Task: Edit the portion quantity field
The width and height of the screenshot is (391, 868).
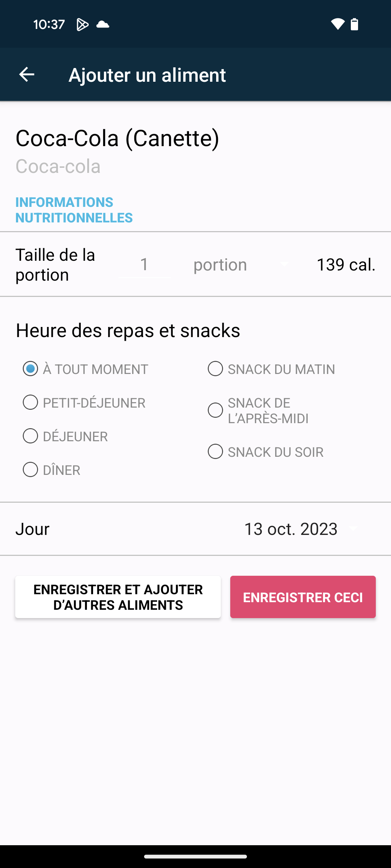Action: tap(144, 265)
